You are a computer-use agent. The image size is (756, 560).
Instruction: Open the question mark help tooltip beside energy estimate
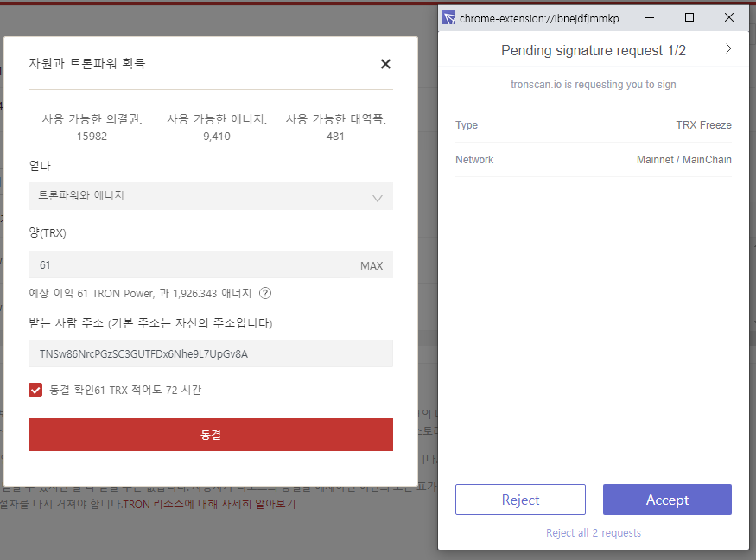point(264,294)
